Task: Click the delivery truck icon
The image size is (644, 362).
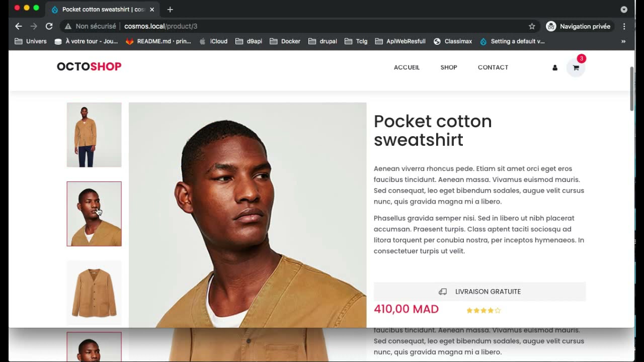Action: click(x=443, y=292)
